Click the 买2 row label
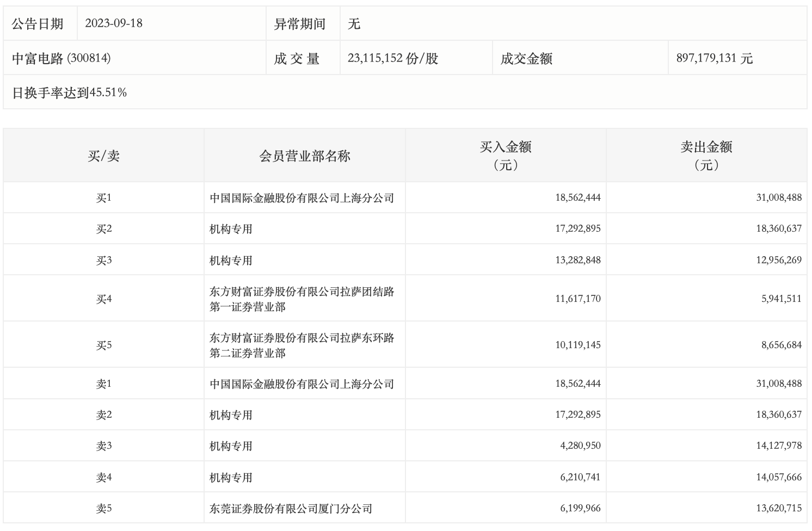This screenshot has height=531, width=812. [103, 229]
